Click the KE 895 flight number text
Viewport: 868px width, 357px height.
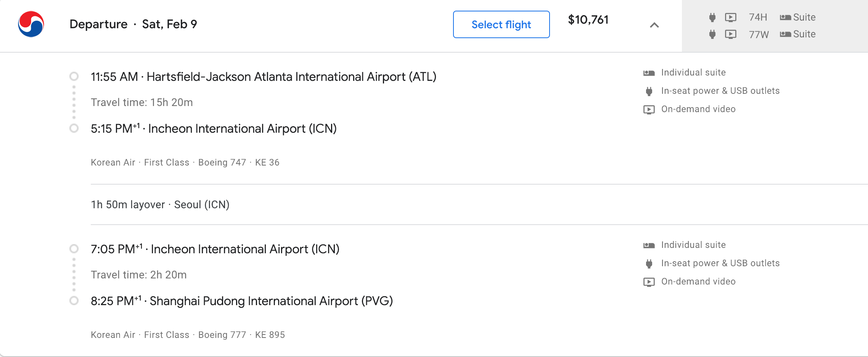[x=270, y=335]
